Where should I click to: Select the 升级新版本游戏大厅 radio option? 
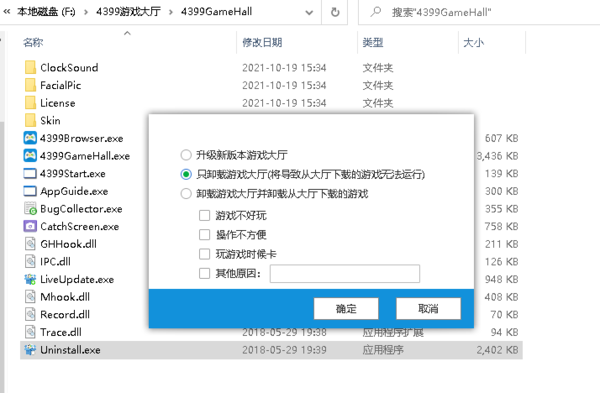point(186,155)
